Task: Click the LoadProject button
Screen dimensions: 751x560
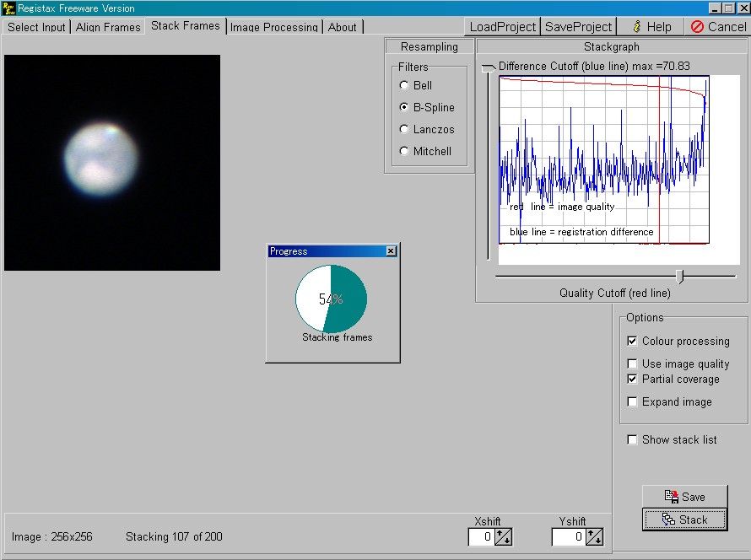Action: coord(503,26)
